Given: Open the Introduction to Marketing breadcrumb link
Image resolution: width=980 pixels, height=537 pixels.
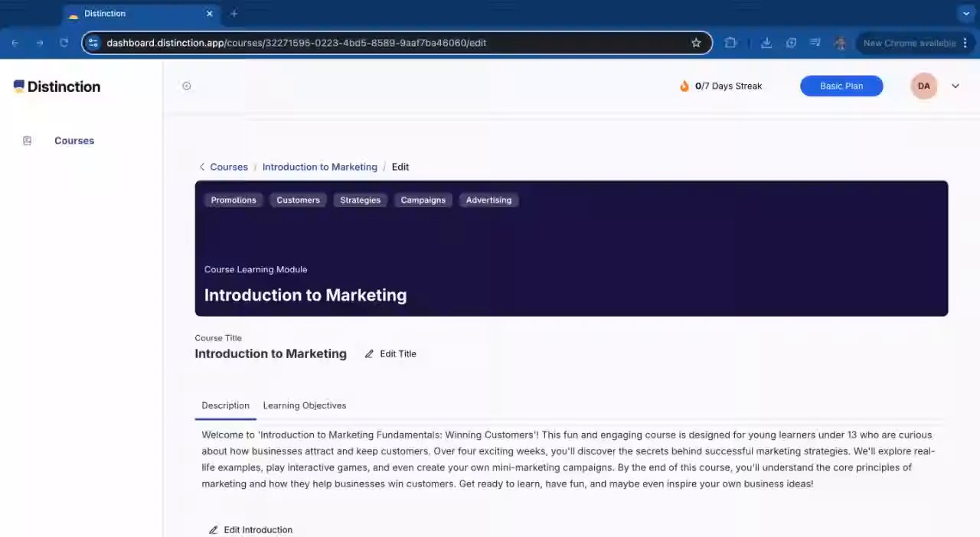Looking at the screenshot, I should (319, 167).
